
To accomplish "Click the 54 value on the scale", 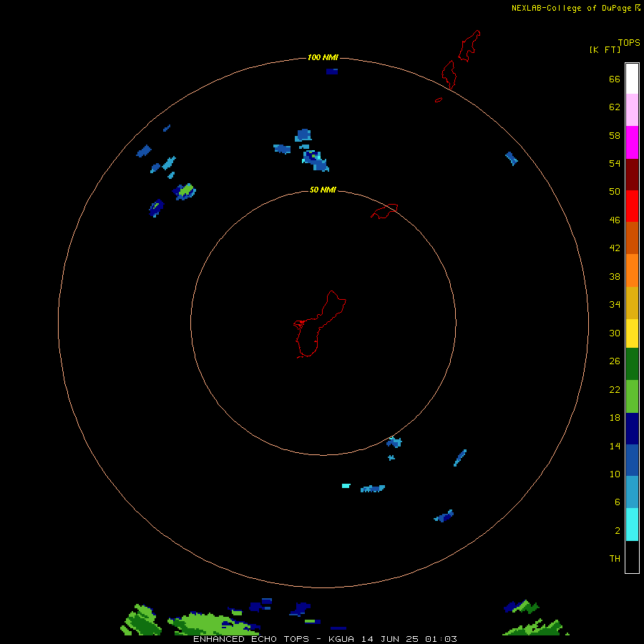I will 615,163.
